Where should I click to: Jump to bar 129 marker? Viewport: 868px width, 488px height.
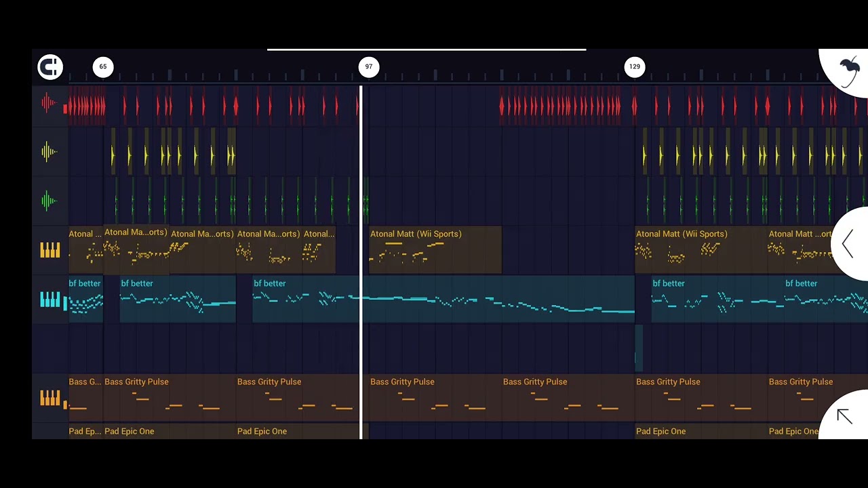[635, 66]
